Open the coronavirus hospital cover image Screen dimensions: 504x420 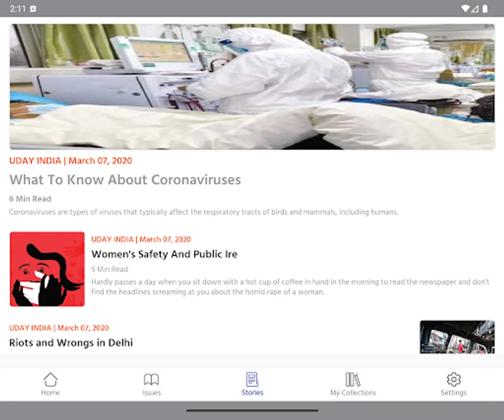pyautogui.click(x=252, y=86)
